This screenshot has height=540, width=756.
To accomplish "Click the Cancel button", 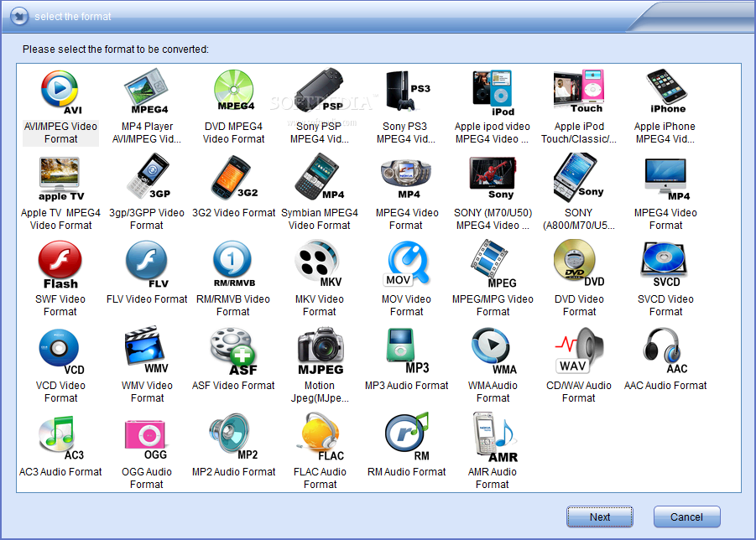I will coord(686,517).
